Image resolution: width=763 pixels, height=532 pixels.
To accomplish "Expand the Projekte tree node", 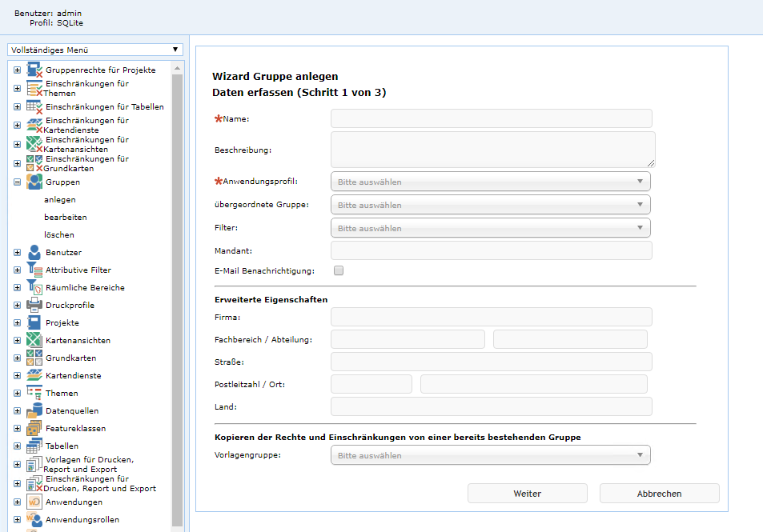I will (x=17, y=323).
